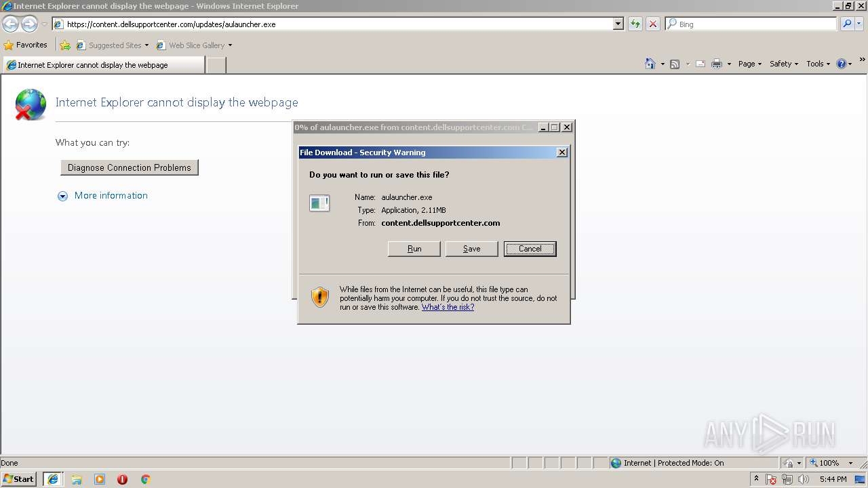The width and height of the screenshot is (868, 488).
Task: Click the browser Forward arrow button
Action: click(29, 24)
